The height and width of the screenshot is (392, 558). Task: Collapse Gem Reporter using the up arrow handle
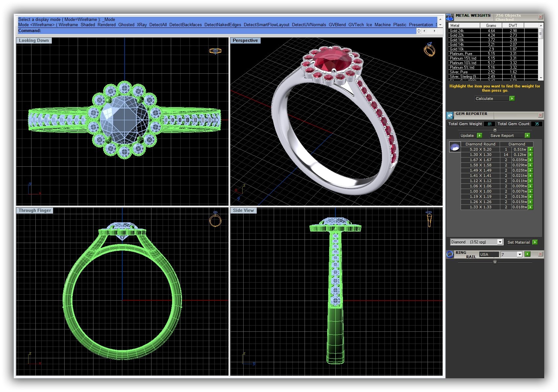(x=495, y=130)
